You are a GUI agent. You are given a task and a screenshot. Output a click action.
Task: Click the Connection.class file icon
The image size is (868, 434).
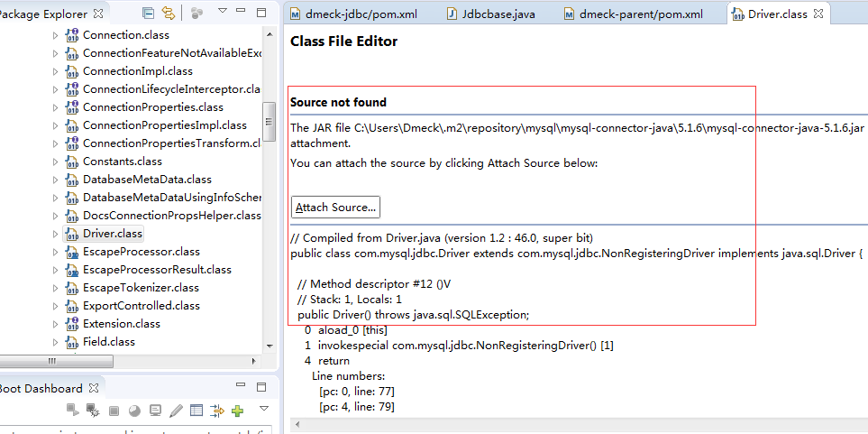tap(72, 35)
